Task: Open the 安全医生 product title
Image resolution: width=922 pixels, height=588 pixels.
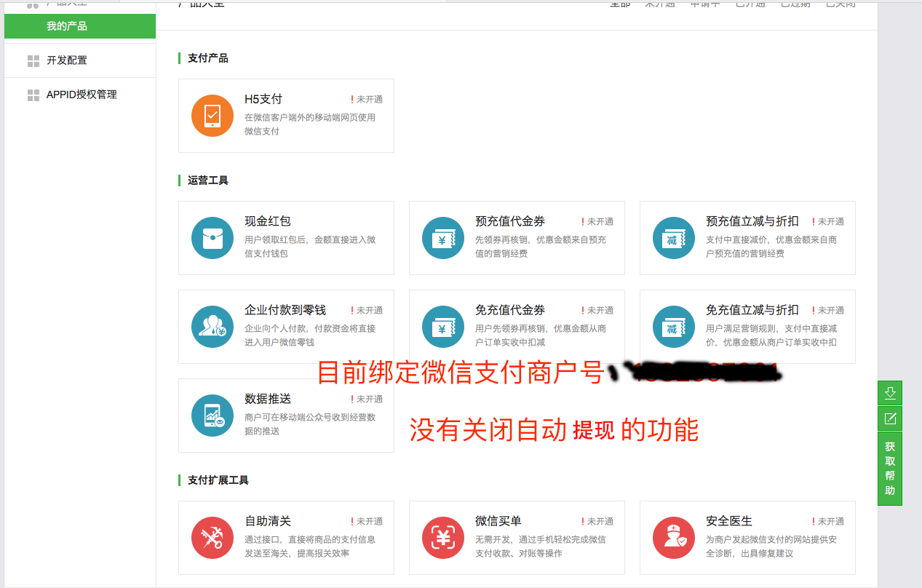Action: [729, 521]
